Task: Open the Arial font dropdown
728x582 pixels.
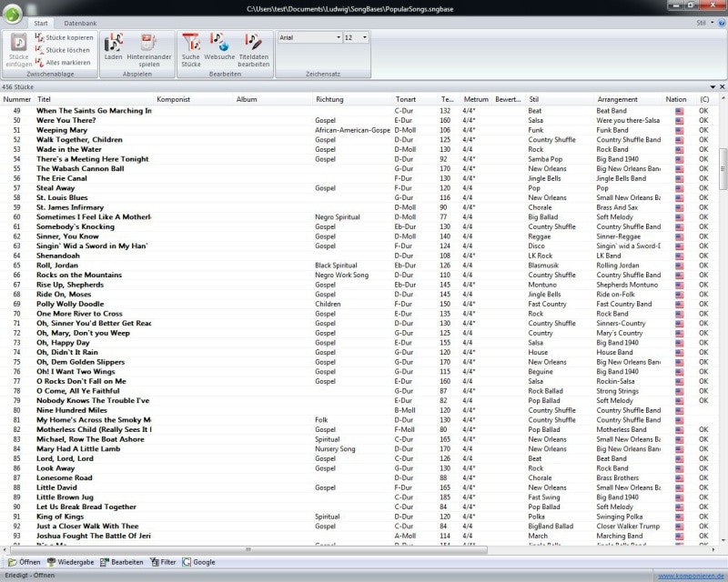Action: (309, 37)
